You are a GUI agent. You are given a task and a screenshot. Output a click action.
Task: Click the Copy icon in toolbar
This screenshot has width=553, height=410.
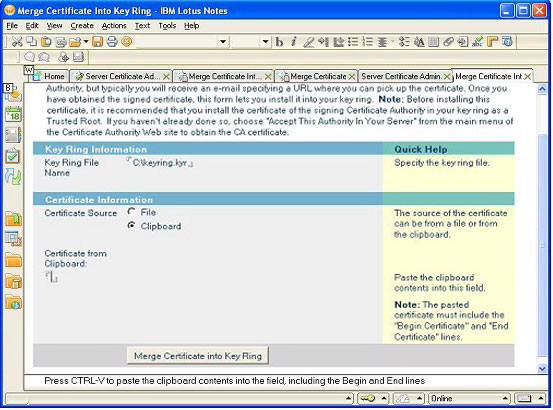coord(32,42)
